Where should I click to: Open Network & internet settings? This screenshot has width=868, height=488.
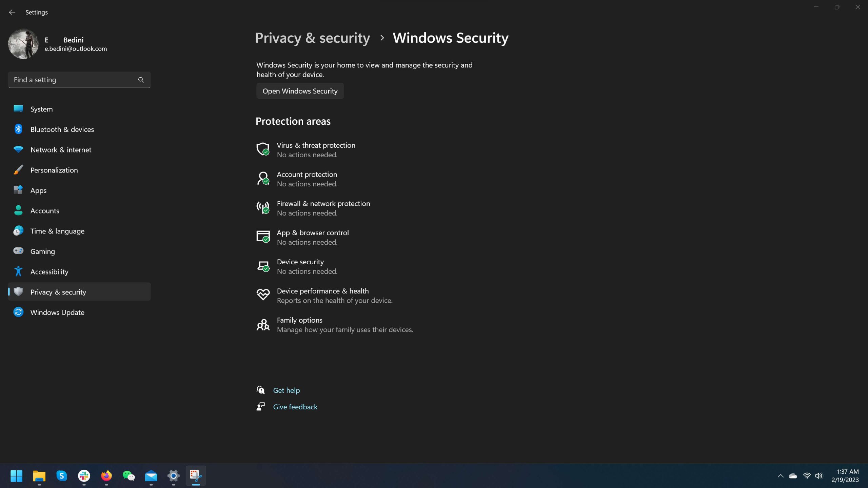79,149
